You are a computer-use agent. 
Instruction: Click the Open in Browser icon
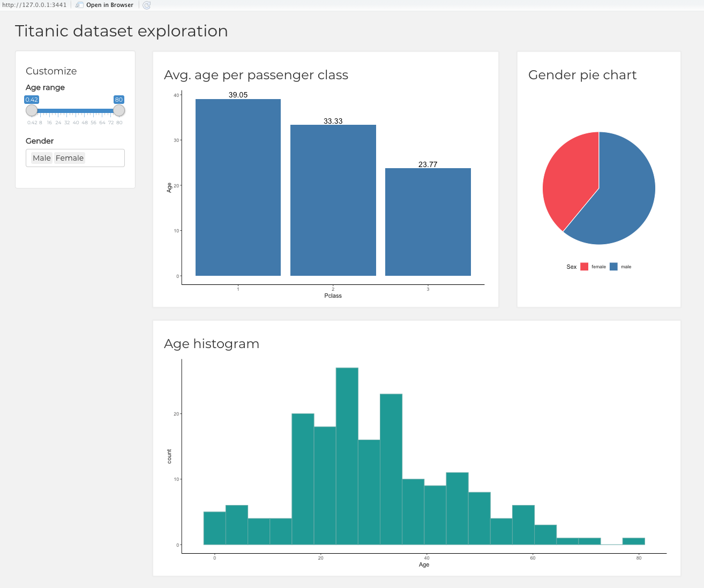tap(79, 5)
